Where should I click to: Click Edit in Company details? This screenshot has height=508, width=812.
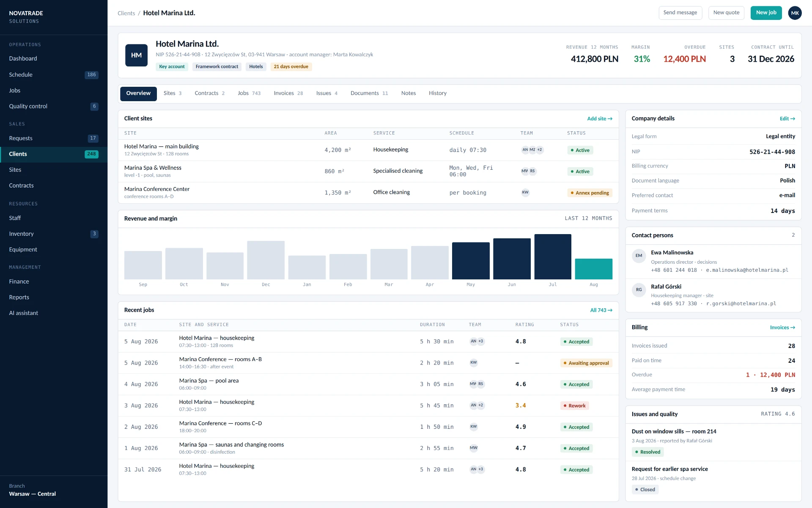787,119
